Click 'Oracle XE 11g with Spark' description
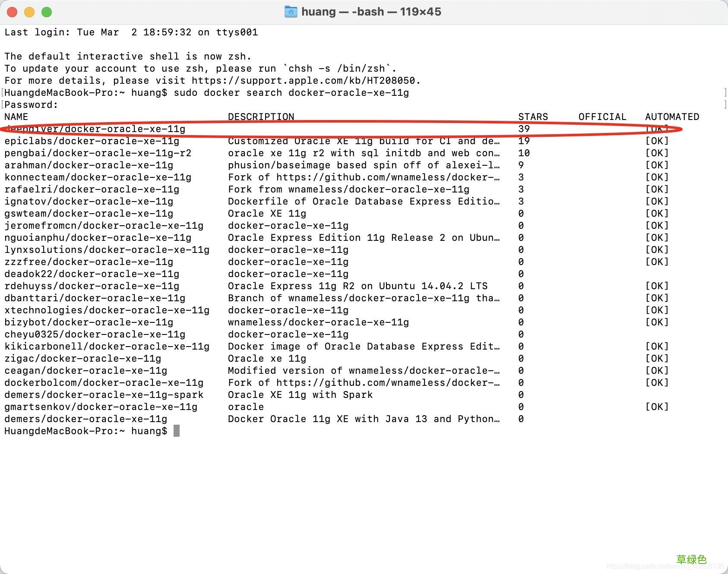 pos(301,395)
